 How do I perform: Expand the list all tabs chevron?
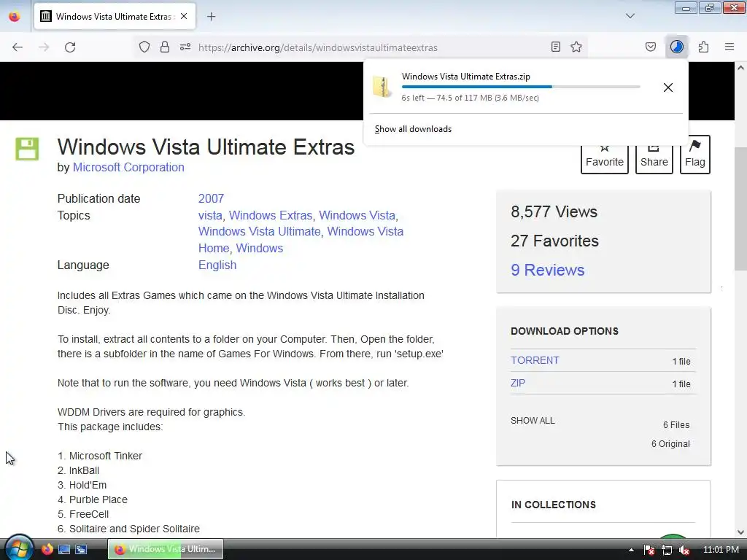click(x=630, y=16)
